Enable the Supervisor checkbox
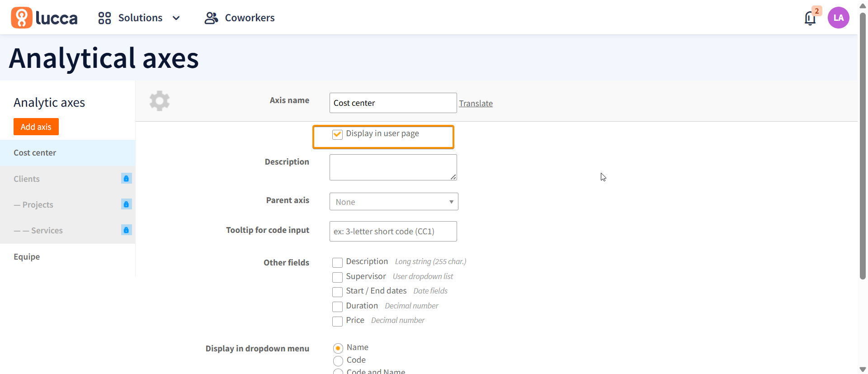Image resolution: width=868 pixels, height=374 pixels. point(337,277)
